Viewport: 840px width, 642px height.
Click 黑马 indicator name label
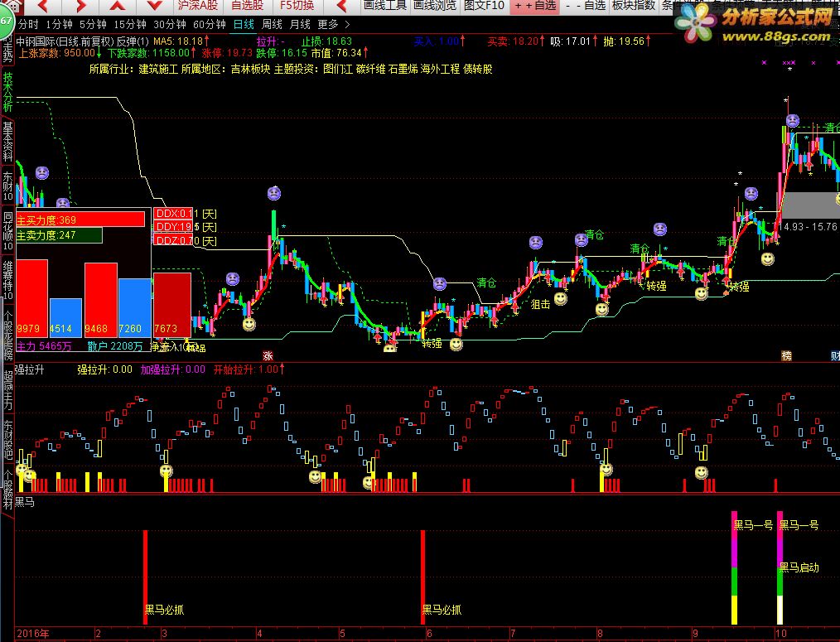pyautogui.click(x=25, y=502)
